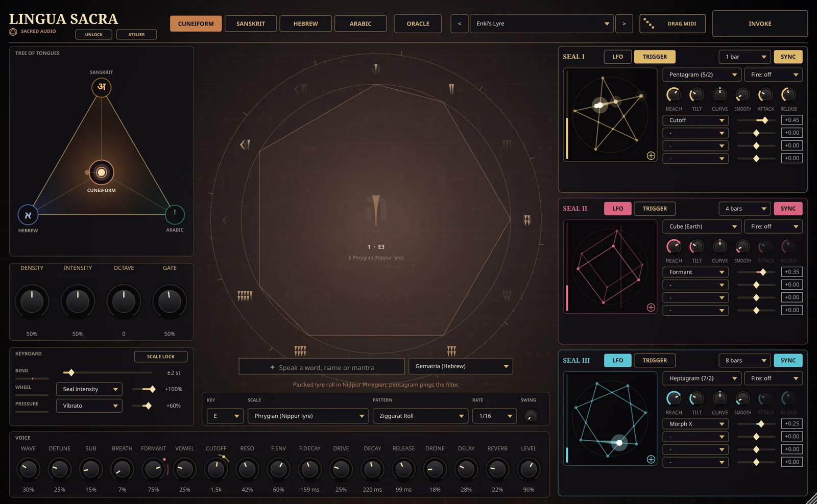Open the Phrygian (Nippur lyre) scale dropdown
Image resolution: width=817 pixels, height=504 pixels.
tap(308, 416)
